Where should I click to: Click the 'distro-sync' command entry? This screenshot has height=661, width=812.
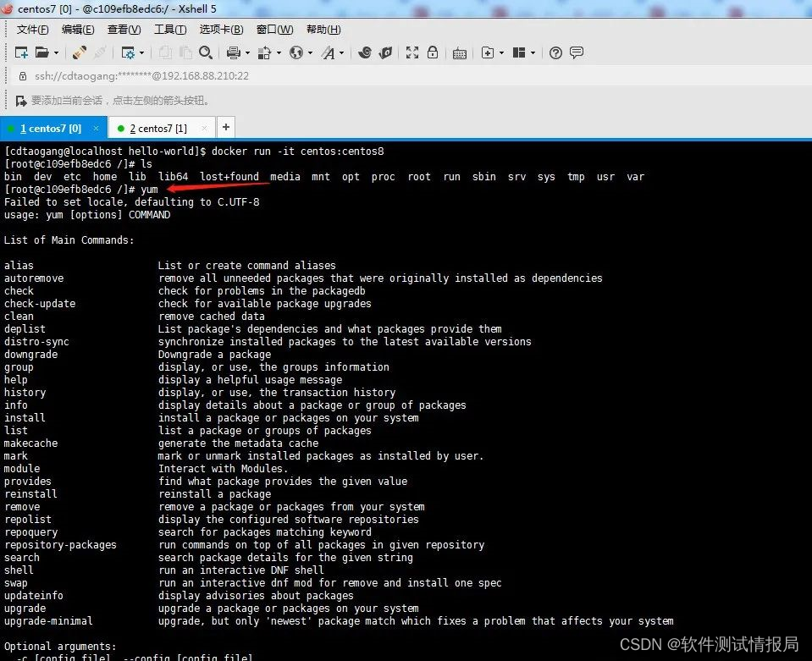pos(36,342)
